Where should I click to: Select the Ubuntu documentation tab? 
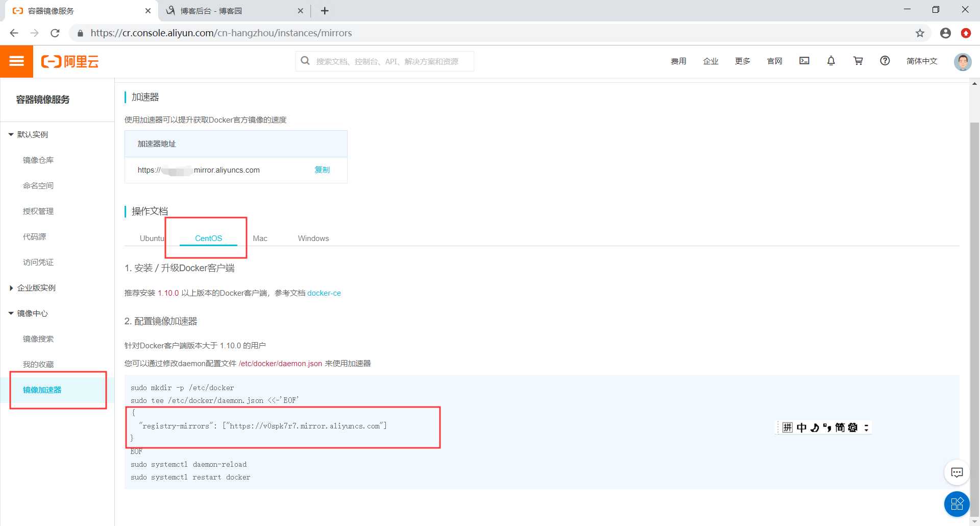point(152,238)
